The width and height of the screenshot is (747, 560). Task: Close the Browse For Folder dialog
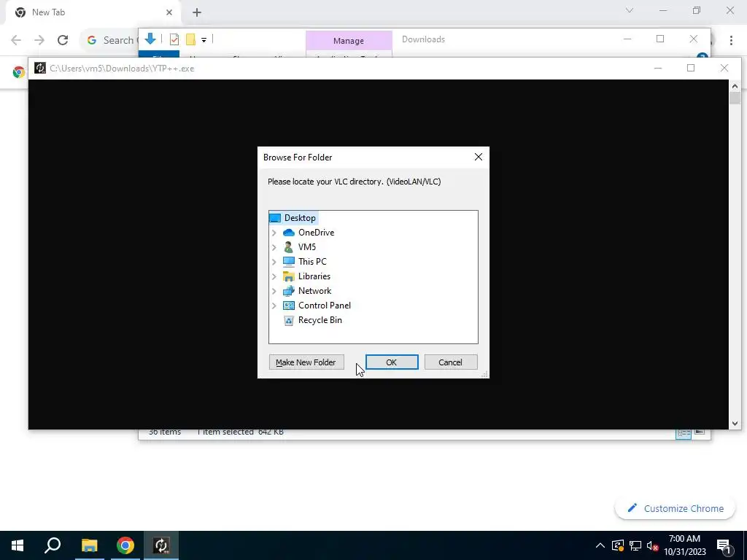(479, 157)
